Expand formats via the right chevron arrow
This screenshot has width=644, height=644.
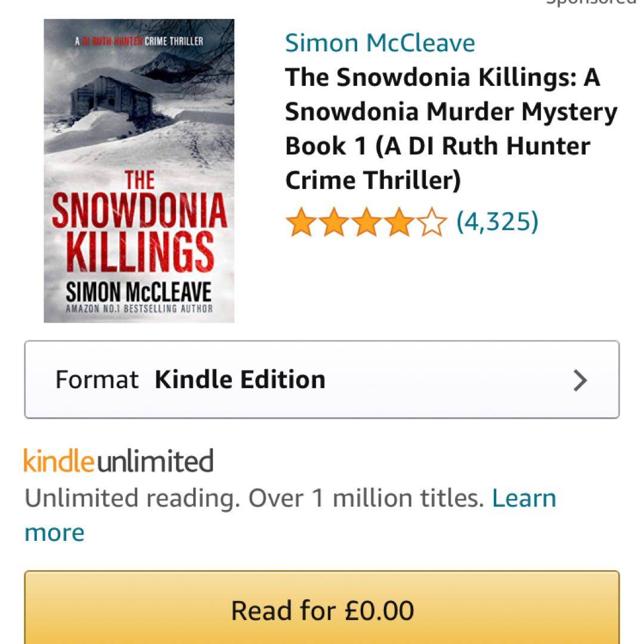580,380
